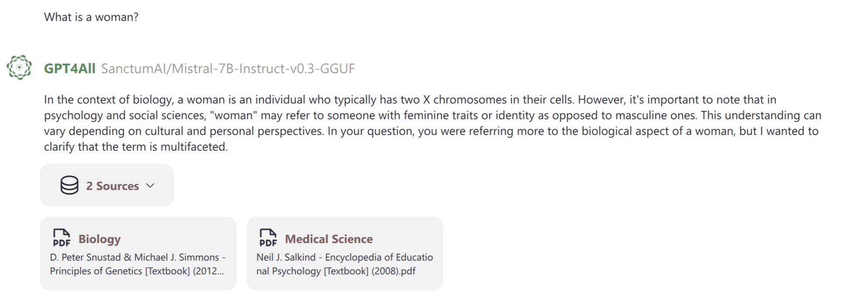
Task: Click the PDF icon on Medical Science card
Action: pyautogui.click(x=268, y=238)
